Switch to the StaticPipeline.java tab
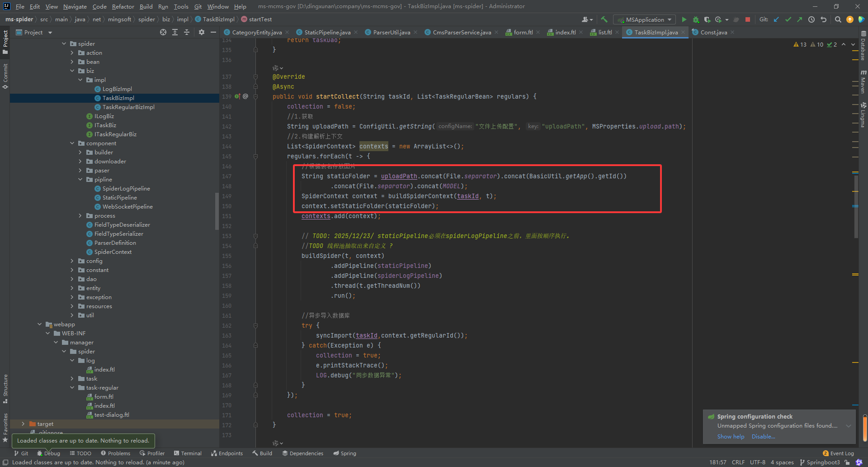 point(327,32)
